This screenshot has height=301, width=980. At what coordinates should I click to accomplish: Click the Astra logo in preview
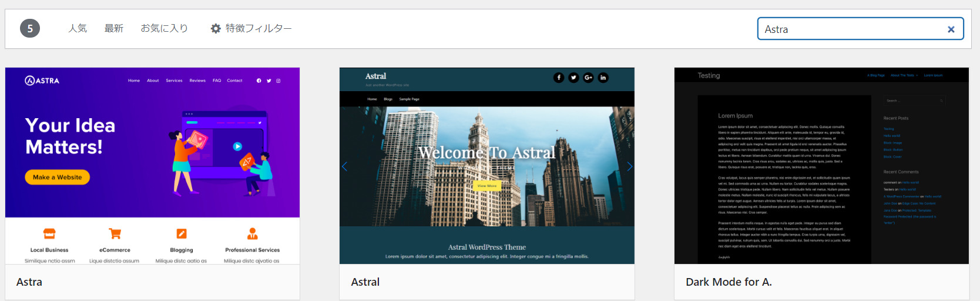pyautogui.click(x=42, y=81)
